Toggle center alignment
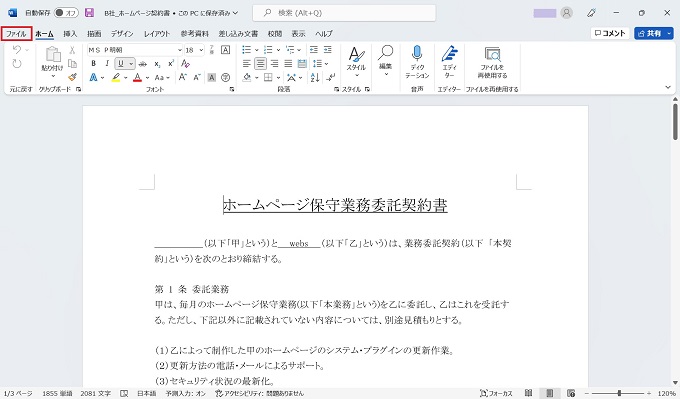Image resolution: width=680 pixels, height=399 pixels. click(260, 64)
